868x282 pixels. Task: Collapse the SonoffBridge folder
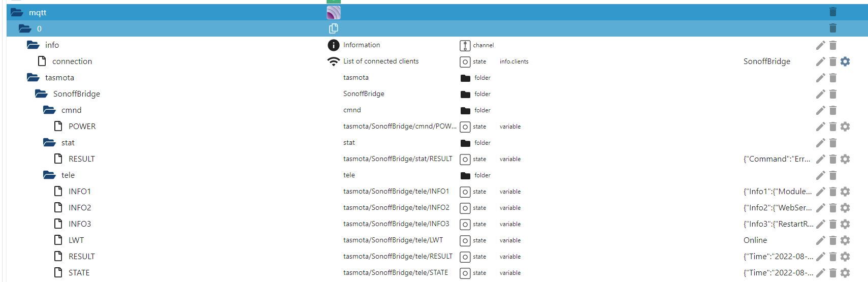(41, 93)
